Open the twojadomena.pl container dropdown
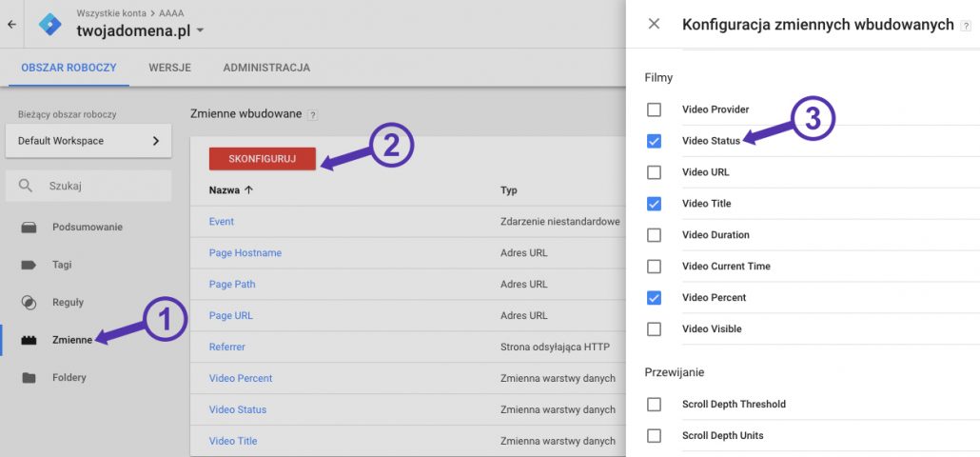980x457 pixels. coord(200,31)
